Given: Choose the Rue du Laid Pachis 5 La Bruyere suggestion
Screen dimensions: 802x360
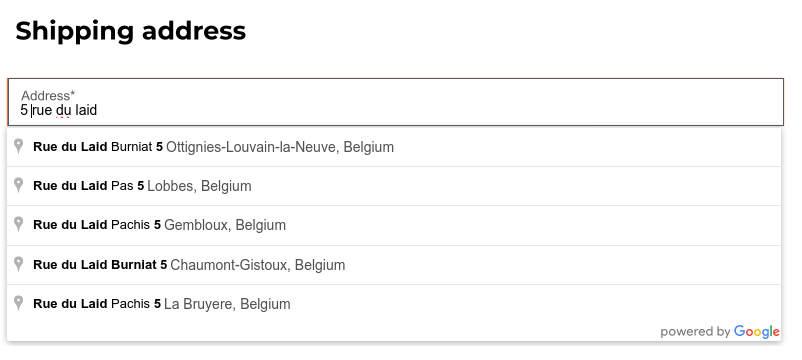Looking at the screenshot, I should point(394,304).
